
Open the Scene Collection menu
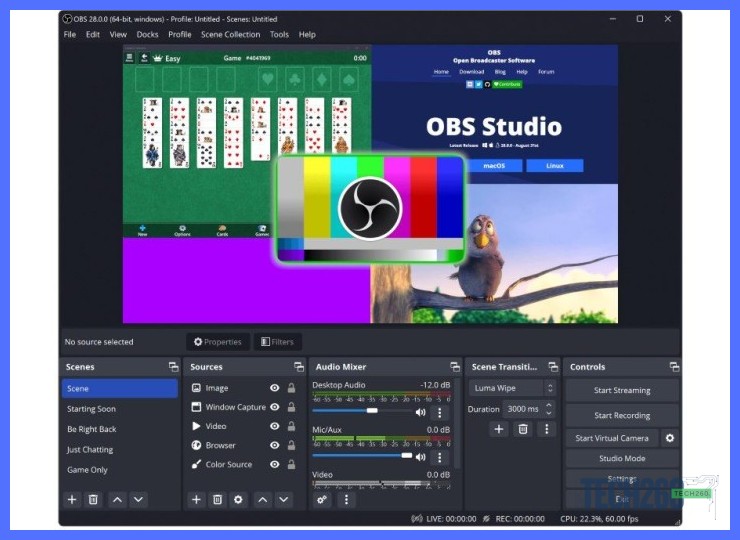point(230,34)
